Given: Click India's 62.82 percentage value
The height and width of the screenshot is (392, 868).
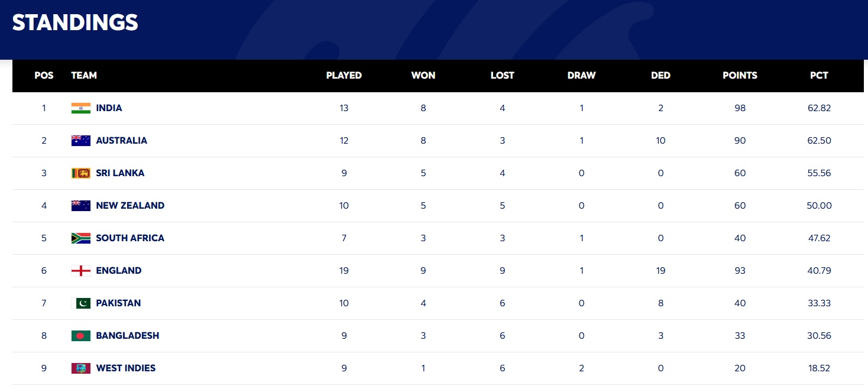Looking at the screenshot, I should (x=819, y=108).
